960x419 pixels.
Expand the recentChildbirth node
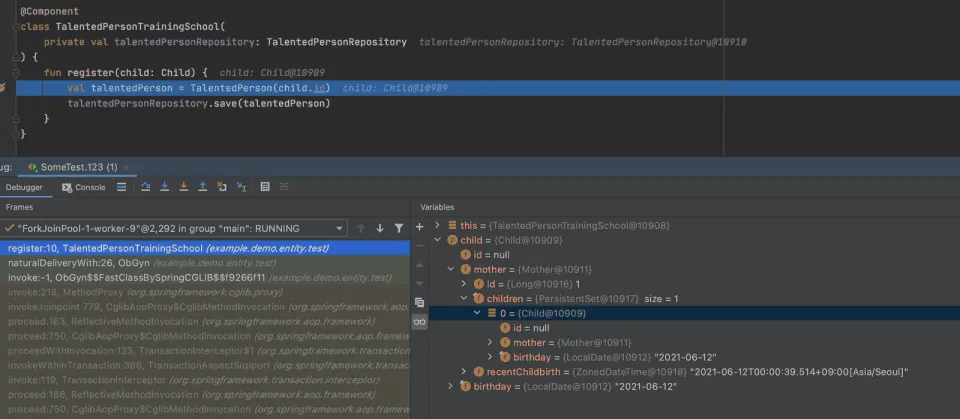coord(463,372)
